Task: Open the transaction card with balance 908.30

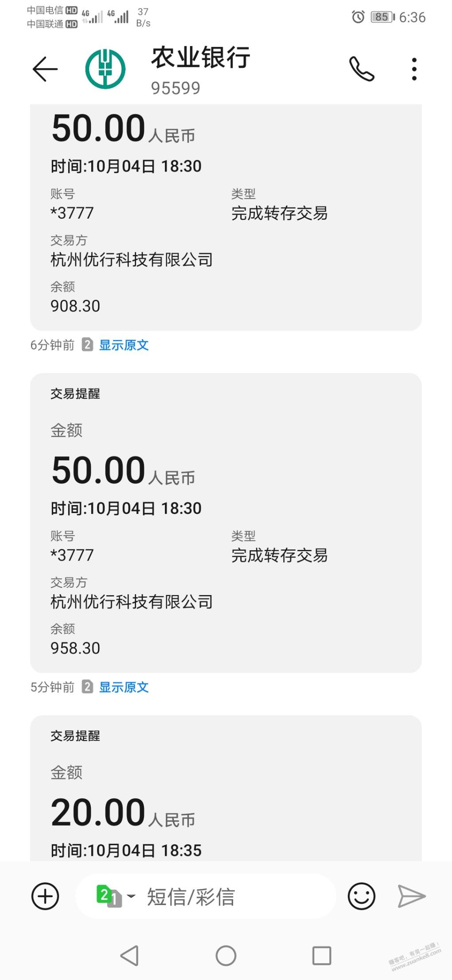Action: coord(226,217)
